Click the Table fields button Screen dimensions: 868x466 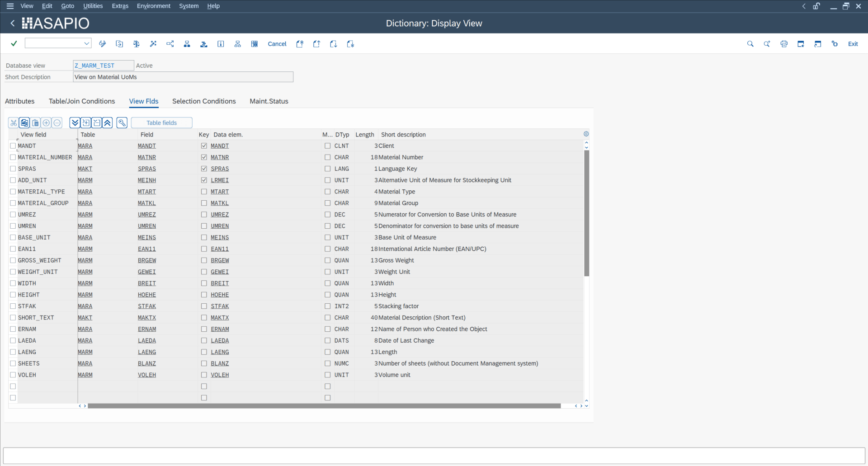(161, 122)
